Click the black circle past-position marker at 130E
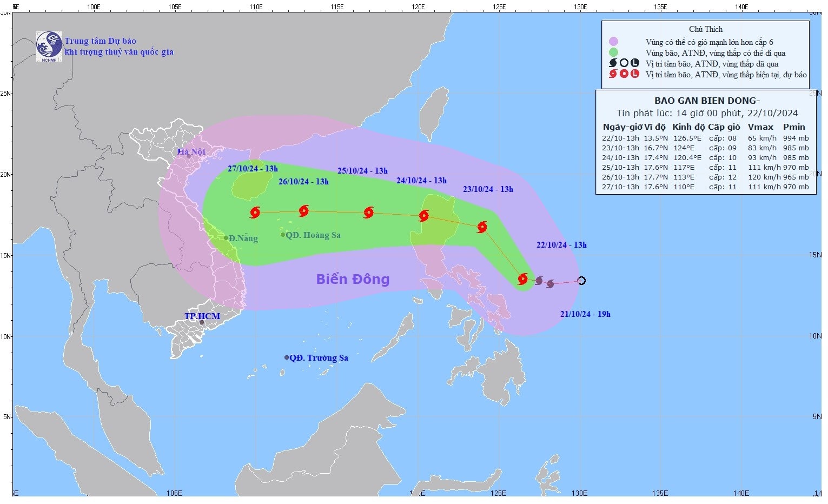This screenshot has height=504, width=828. click(x=581, y=280)
